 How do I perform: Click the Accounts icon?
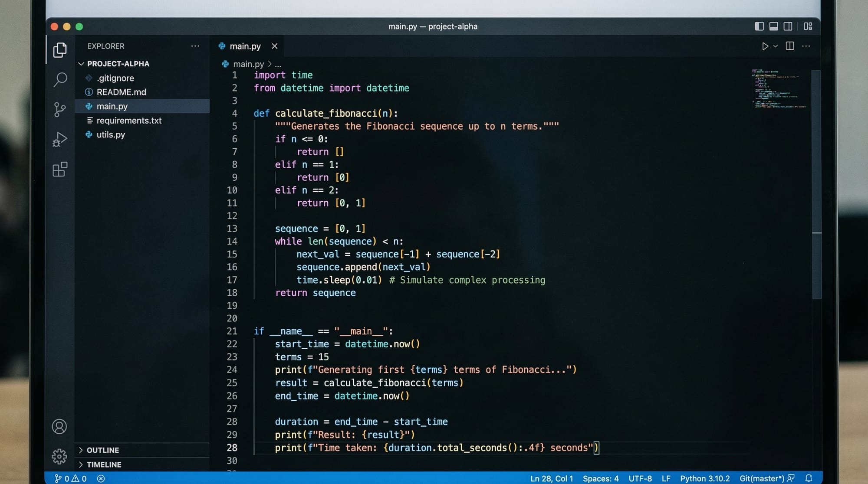tap(59, 427)
